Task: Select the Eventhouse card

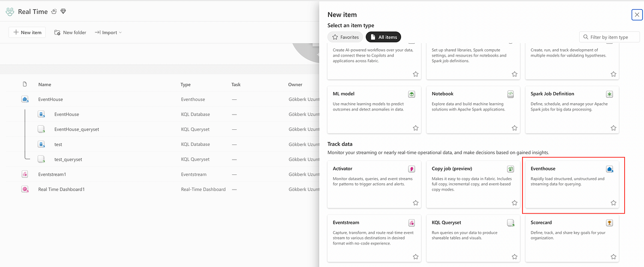Action: (572, 185)
